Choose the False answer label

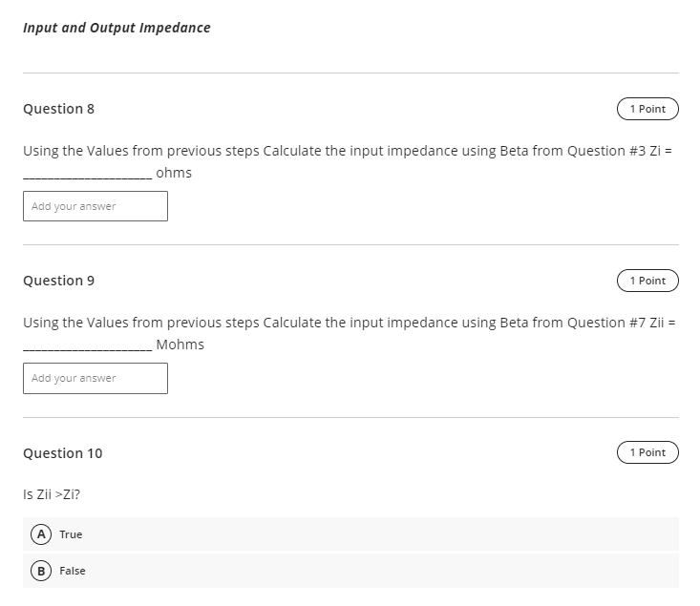tap(73, 571)
